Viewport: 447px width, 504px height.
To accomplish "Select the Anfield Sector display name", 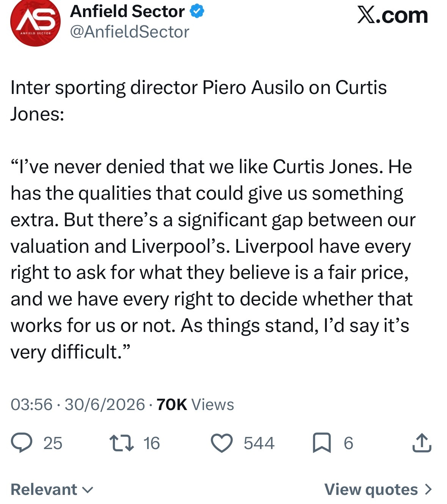I will tap(127, 11).
